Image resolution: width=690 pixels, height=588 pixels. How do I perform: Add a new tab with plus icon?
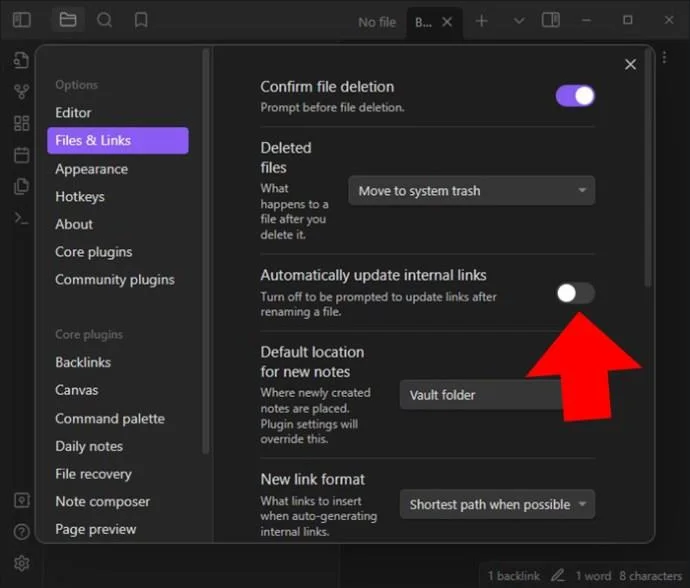click(x=481, y=20)
